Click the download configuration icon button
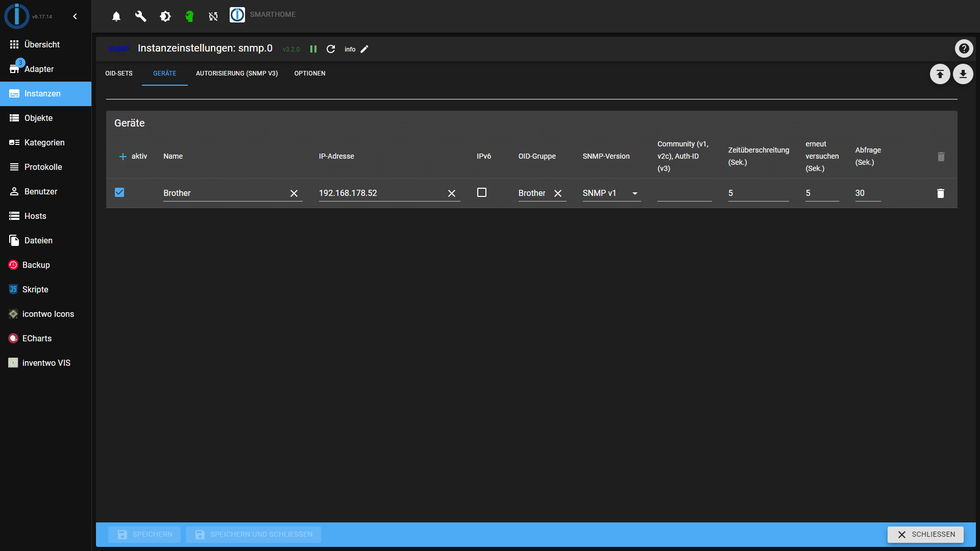Screen dimensions: 980x551 pyautogui.click(x=963, y=74)
